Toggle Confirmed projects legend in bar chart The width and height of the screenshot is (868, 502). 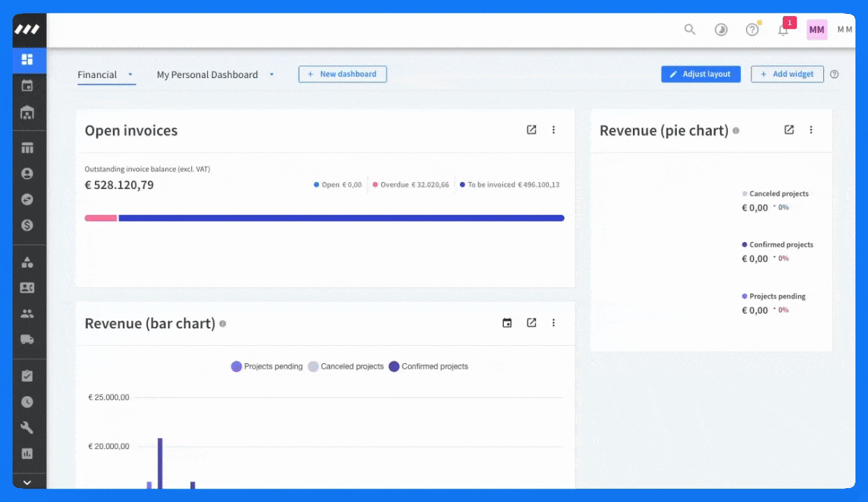coord(428,366)
